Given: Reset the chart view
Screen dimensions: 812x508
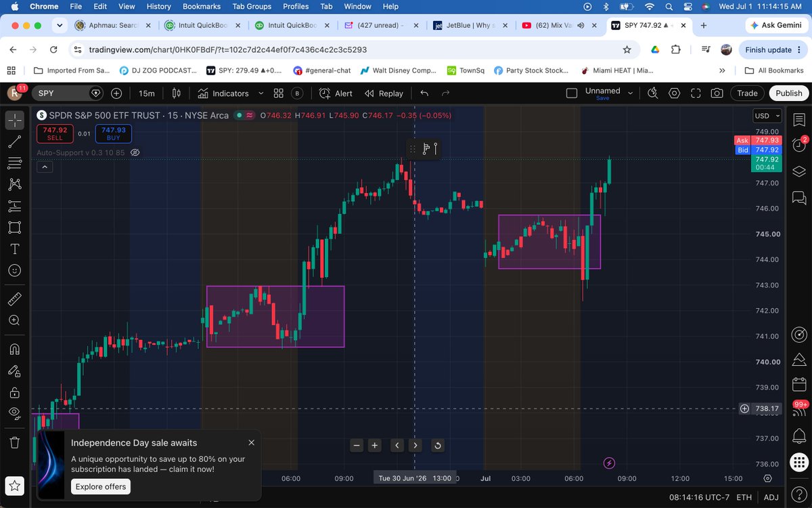Looking at the screenshot, I should 438,445.
